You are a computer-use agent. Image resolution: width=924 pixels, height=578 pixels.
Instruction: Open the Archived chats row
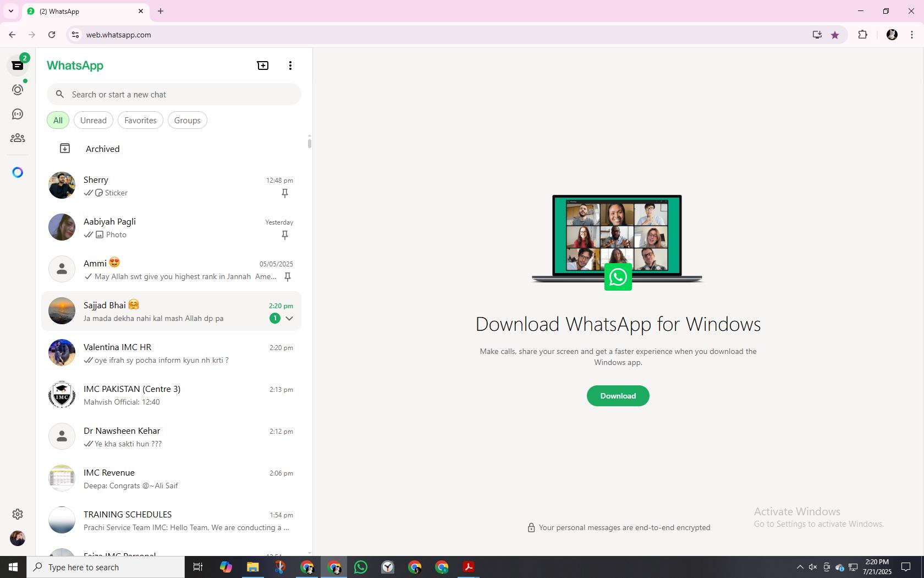[x=172, y=149]
